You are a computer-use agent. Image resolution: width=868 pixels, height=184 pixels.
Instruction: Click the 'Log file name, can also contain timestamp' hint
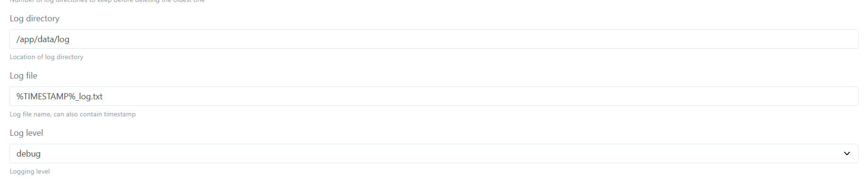point(72,114)
